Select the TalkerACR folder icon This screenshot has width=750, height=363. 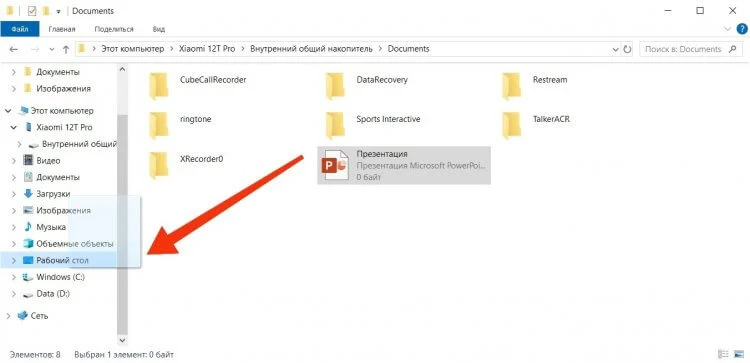[511, 125]
